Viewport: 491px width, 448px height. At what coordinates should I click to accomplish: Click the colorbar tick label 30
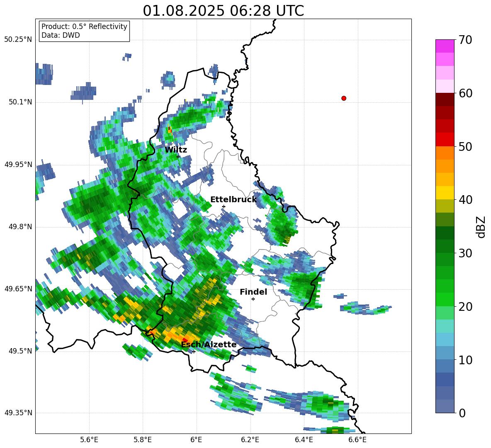[465, 253]
